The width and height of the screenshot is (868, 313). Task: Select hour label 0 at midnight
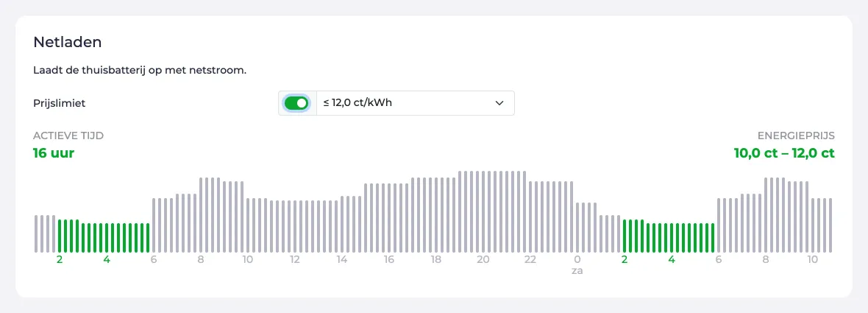(x=577, y=260)
